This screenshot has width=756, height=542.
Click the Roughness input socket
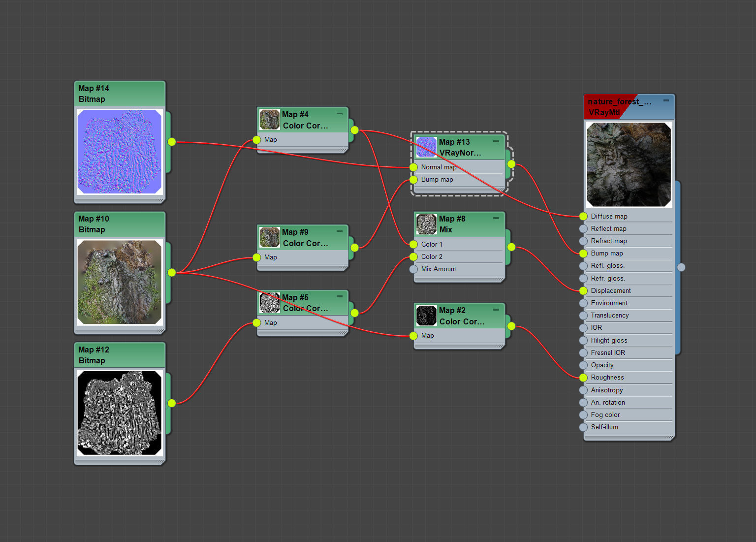coord(583,378)
